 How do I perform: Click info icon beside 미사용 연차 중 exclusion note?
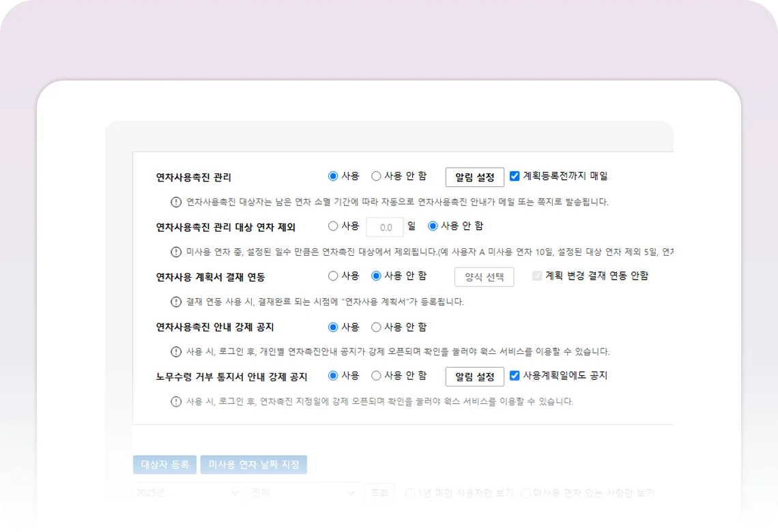pos(176,252)
